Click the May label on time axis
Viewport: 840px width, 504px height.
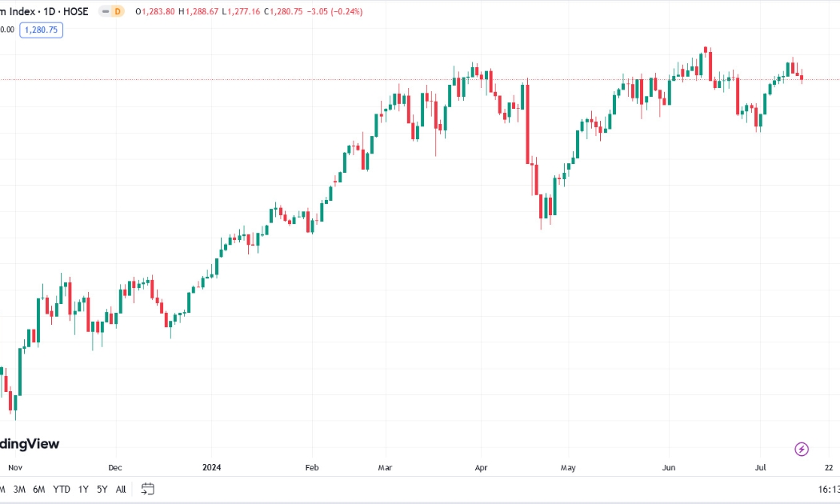point(568,467)
